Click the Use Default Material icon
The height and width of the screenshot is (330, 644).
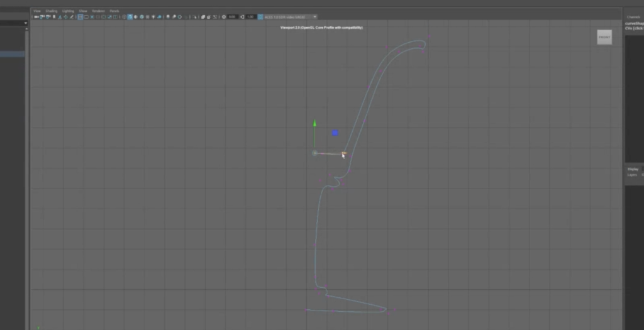(136, 17)
